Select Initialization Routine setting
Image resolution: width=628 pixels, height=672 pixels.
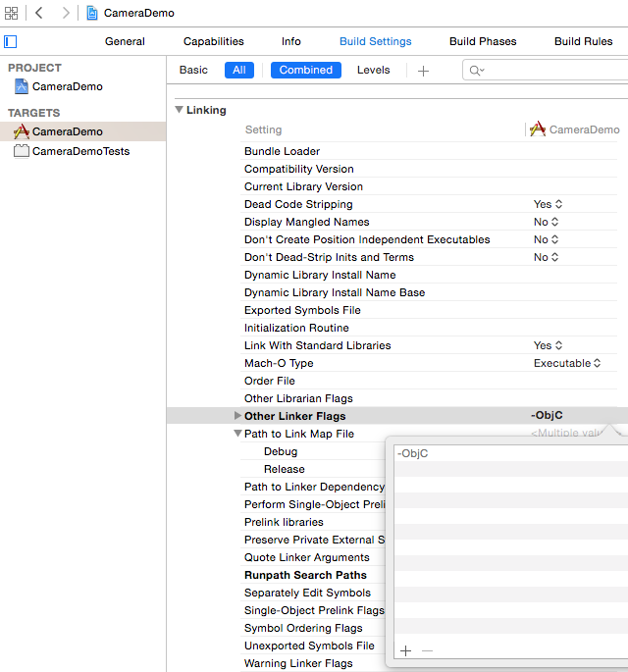tap(296, 328)
